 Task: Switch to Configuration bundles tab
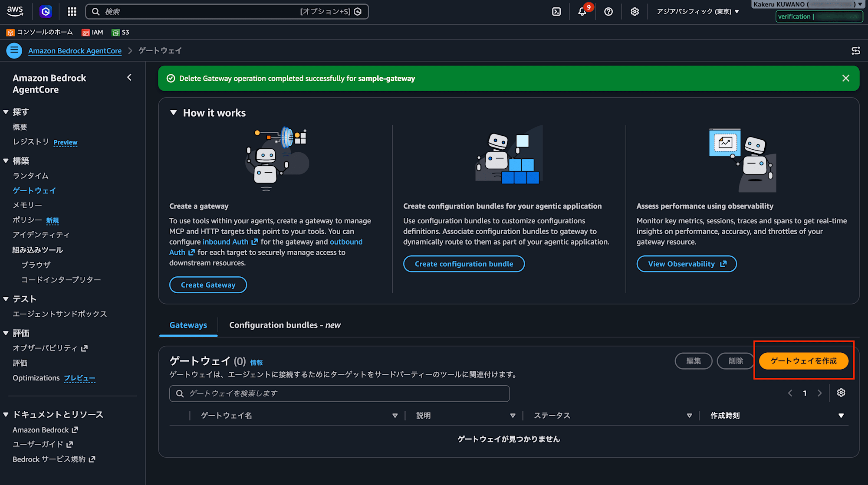[x=285, y=325]
